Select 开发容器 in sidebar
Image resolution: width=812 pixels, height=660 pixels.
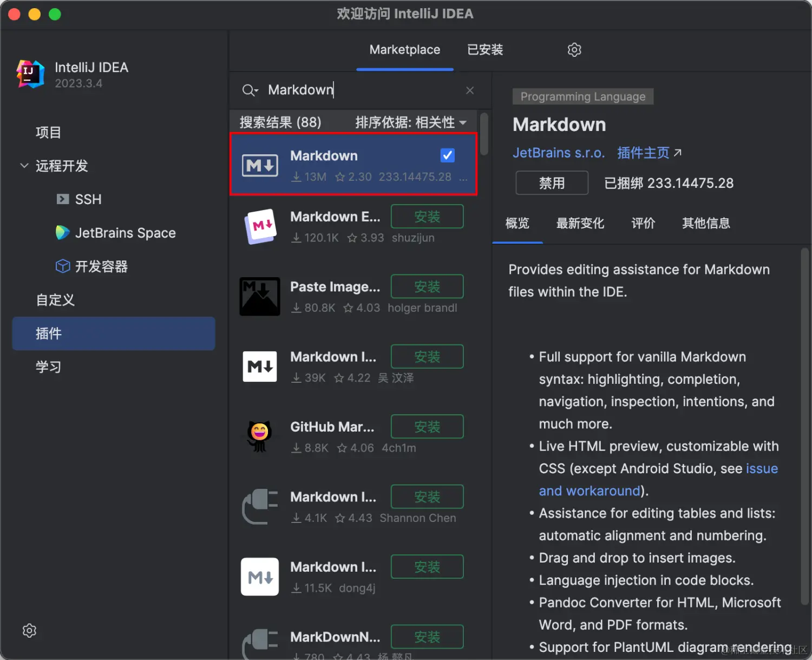coord(101,266)
